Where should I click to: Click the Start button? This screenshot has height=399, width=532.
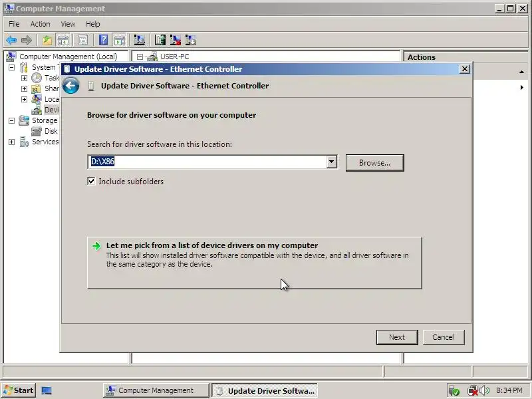19,390
